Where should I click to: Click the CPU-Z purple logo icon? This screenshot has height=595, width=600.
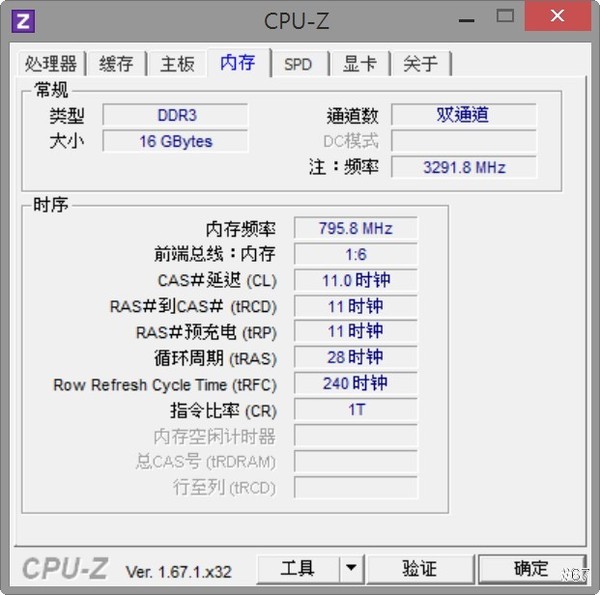click(x=23, y=21)
